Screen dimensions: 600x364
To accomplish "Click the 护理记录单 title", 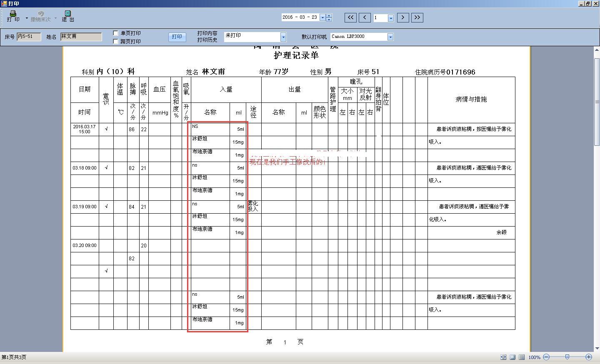I will (x=296, y=55).
